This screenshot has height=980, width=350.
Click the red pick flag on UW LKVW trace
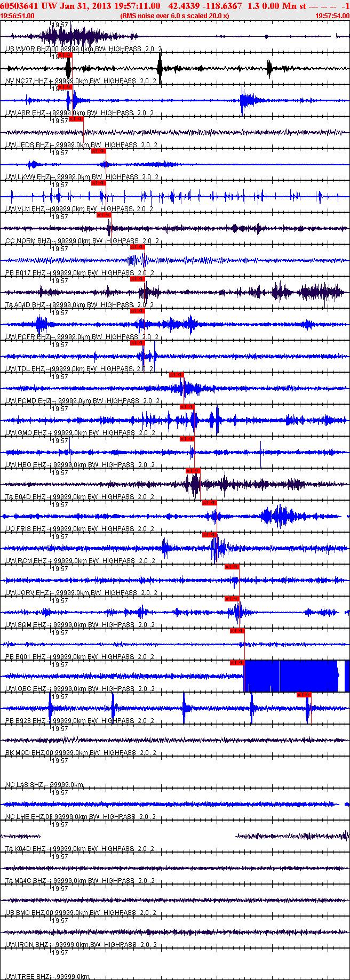click(98, 151)
